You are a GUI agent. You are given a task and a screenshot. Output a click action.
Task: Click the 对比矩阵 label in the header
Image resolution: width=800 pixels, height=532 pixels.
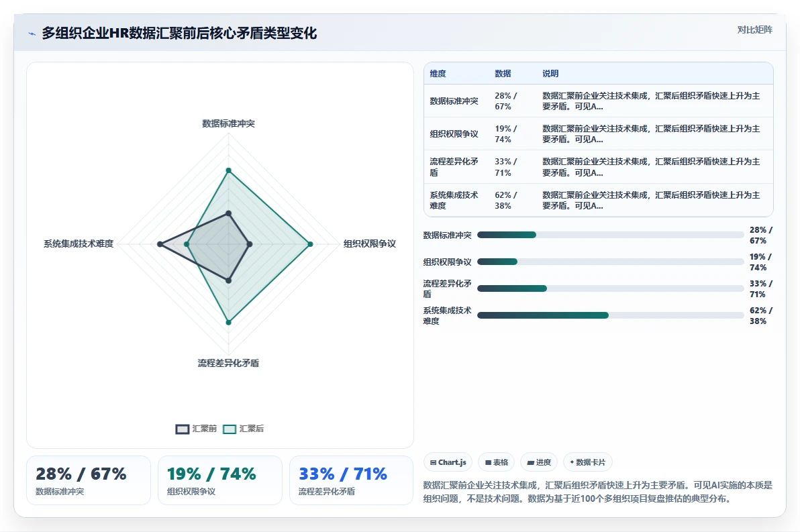point(754,30)
